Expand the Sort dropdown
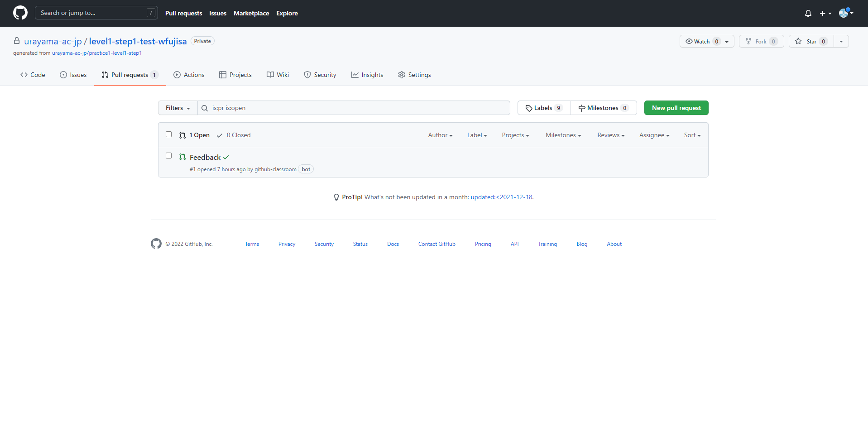Image resolution: width=868 pixels, height=422 pixels. point(692,135)
